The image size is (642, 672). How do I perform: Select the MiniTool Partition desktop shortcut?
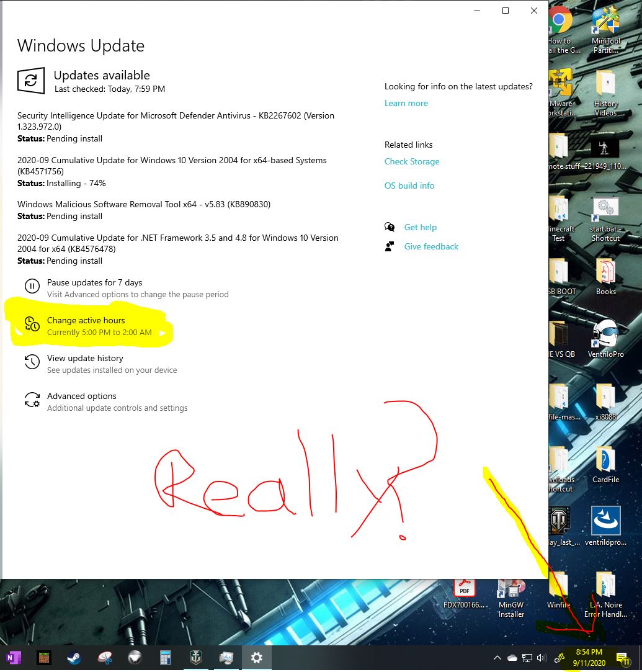605,30
